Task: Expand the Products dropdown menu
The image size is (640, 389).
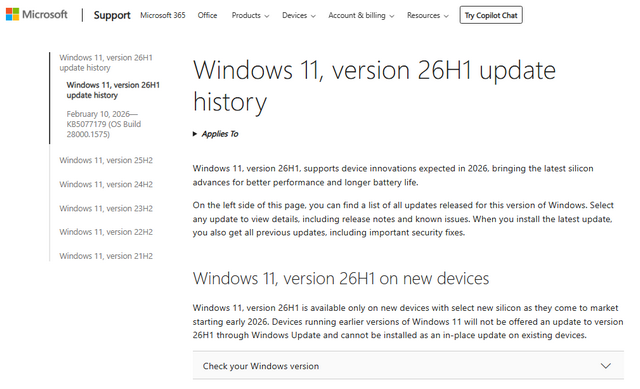Action: click(x=250, y=16)
